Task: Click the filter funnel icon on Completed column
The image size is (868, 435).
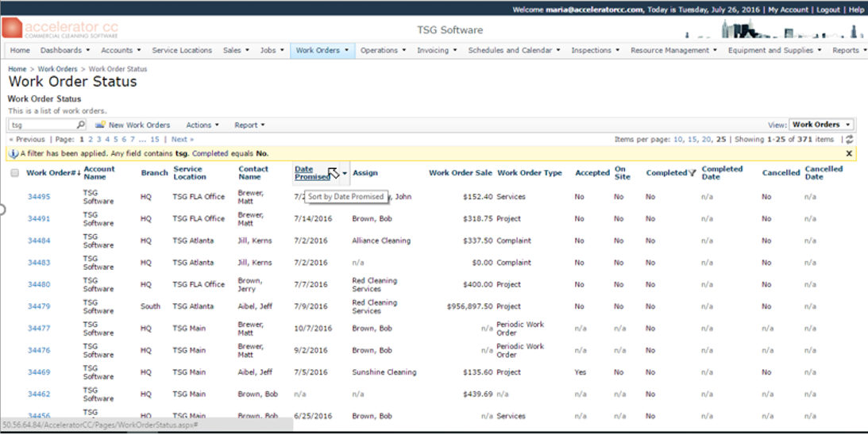Action: [692, 173]
